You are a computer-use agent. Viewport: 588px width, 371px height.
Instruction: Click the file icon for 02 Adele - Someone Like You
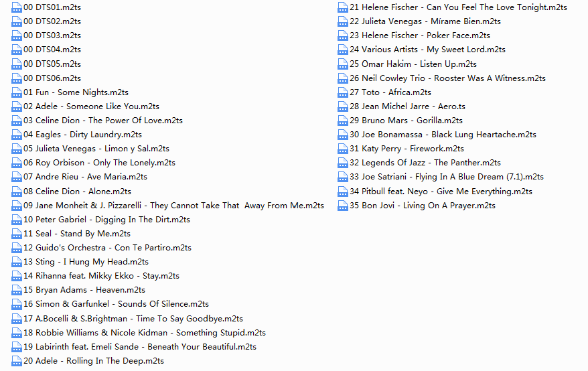pyautogui.click(x=17, y=106)
